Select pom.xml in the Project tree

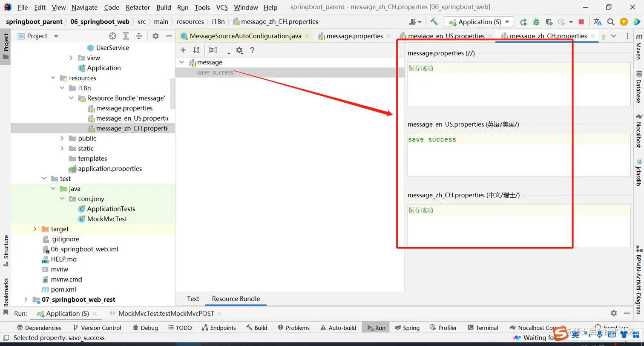[63, 289]
